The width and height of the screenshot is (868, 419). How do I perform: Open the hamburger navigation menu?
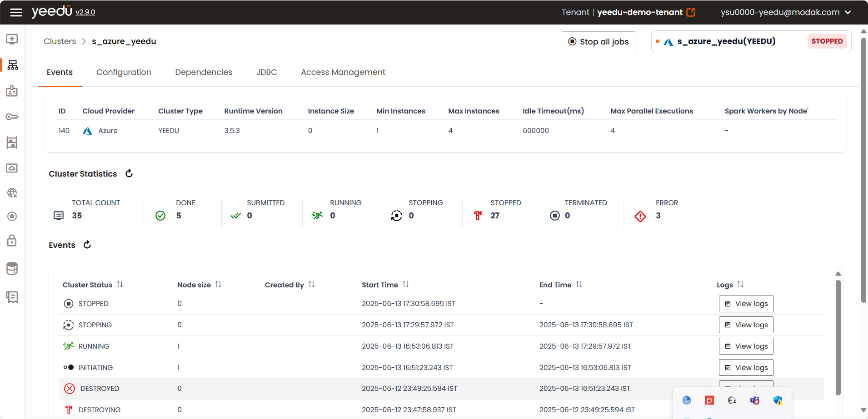coord(16,12)
